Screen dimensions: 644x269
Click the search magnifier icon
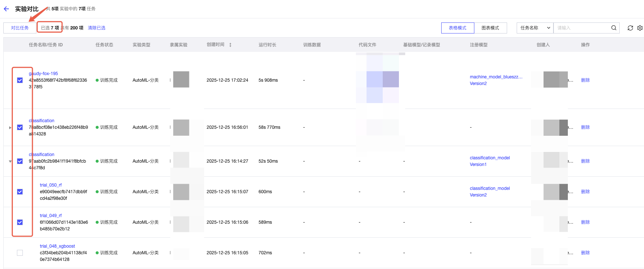(613, 28)
